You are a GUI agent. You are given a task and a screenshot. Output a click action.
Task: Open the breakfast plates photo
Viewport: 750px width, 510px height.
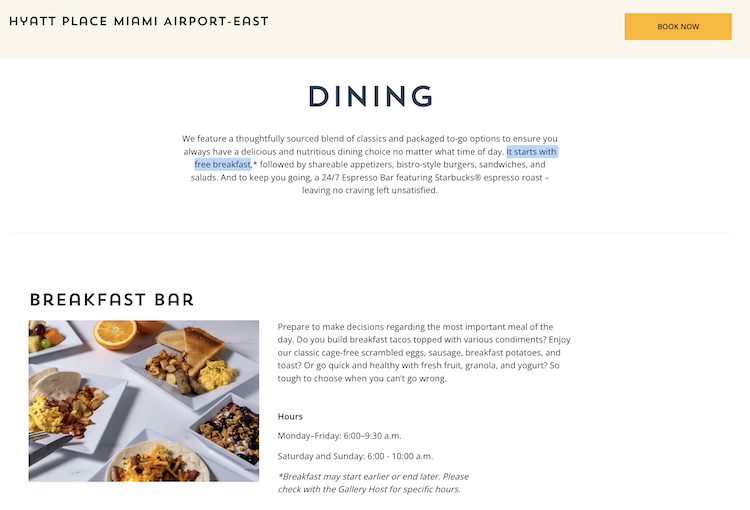[144, 400]
